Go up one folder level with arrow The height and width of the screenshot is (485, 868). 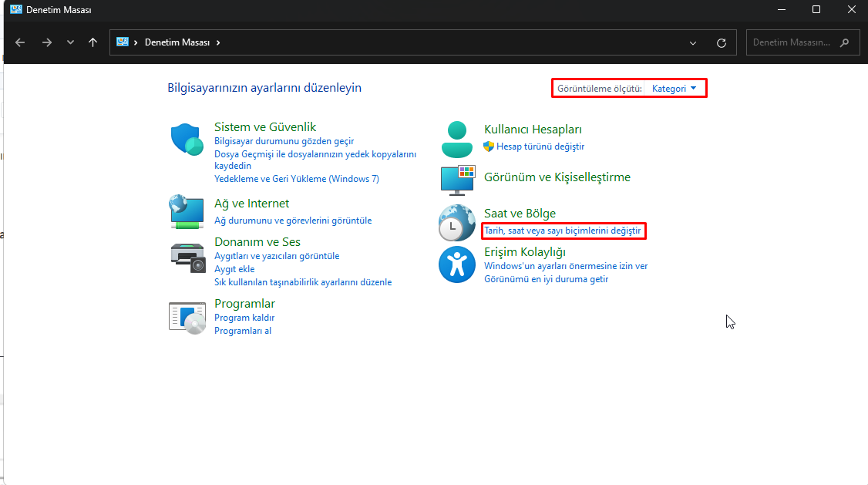click(93, 42)
